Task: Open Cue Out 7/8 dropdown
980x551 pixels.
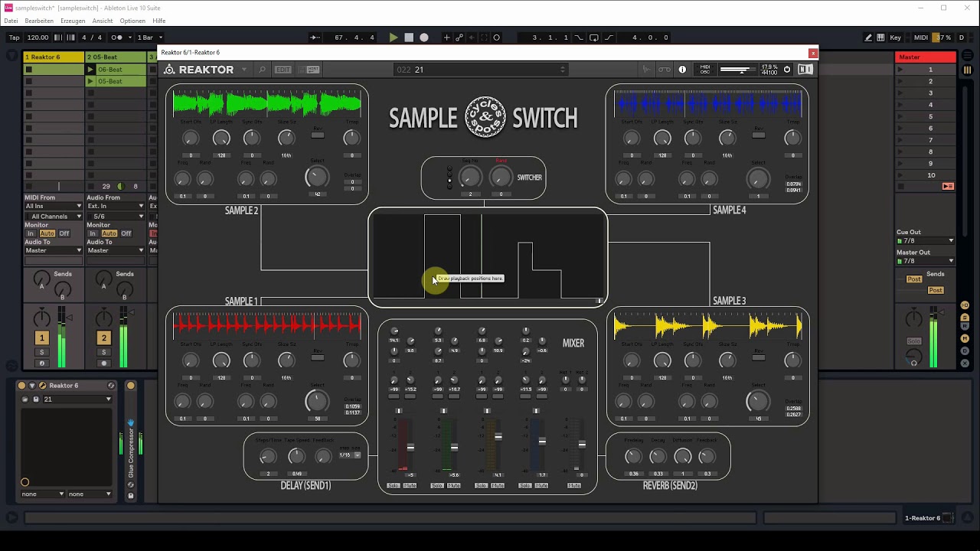Action: [x=926, y=241]
